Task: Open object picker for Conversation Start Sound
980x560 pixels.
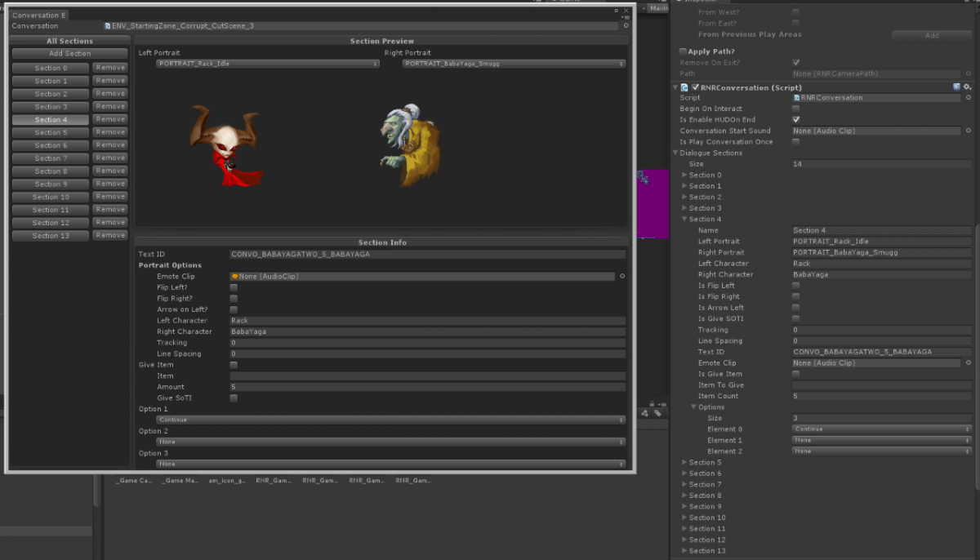Action: (969, 131)
